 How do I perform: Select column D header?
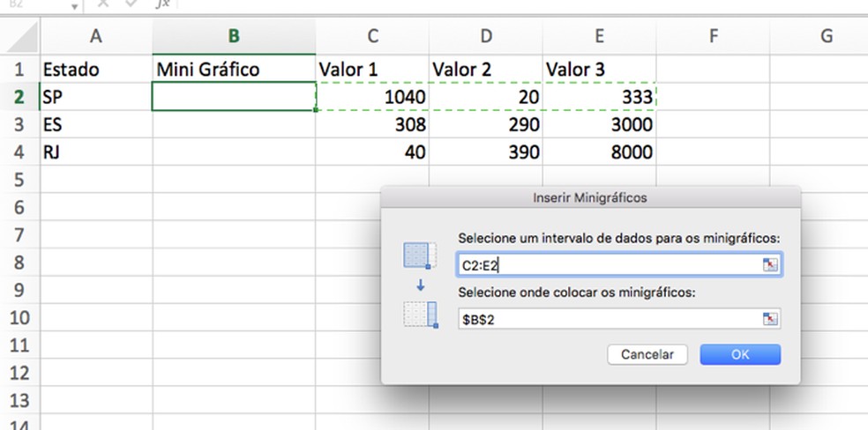click(485, 36)
